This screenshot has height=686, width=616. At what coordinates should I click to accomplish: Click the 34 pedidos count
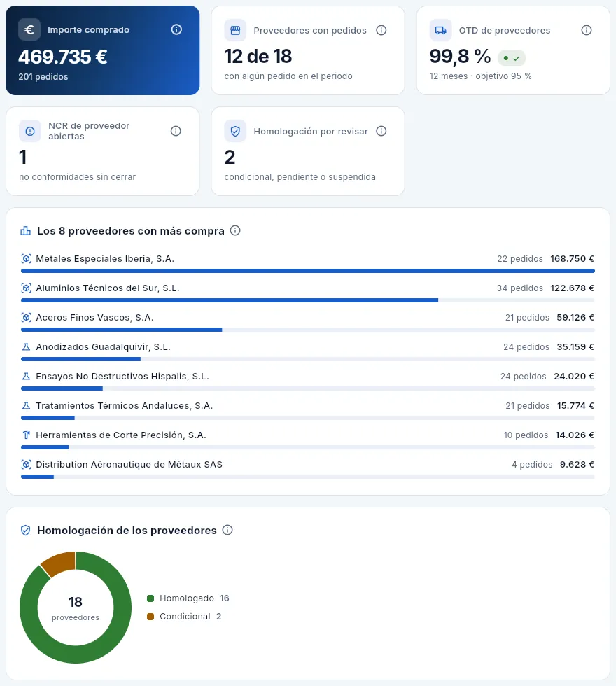(x=519, y=288)
